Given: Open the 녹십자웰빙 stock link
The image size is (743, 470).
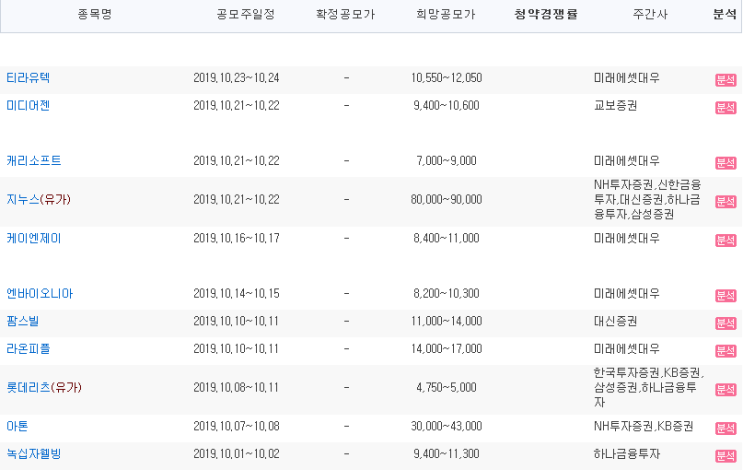Looking at the screenshot, I should (34, 454).
